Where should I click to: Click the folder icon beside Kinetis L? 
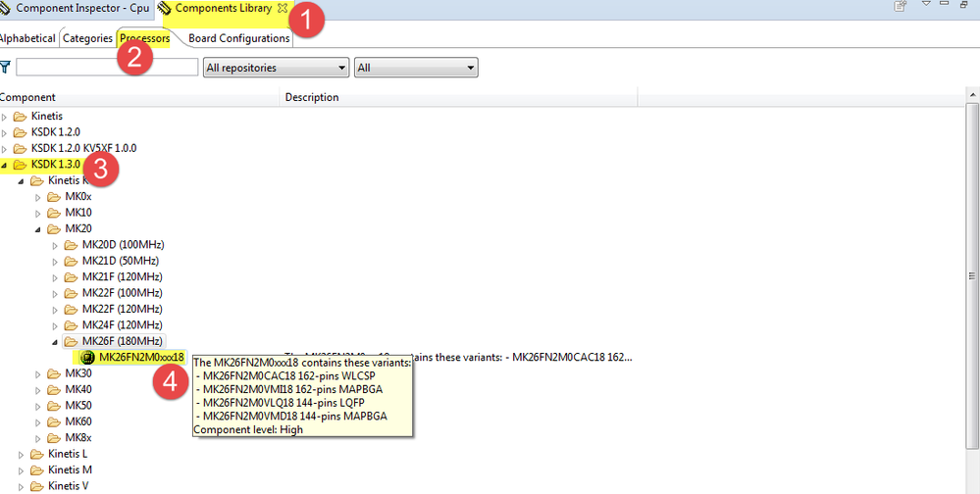point(37,454)
